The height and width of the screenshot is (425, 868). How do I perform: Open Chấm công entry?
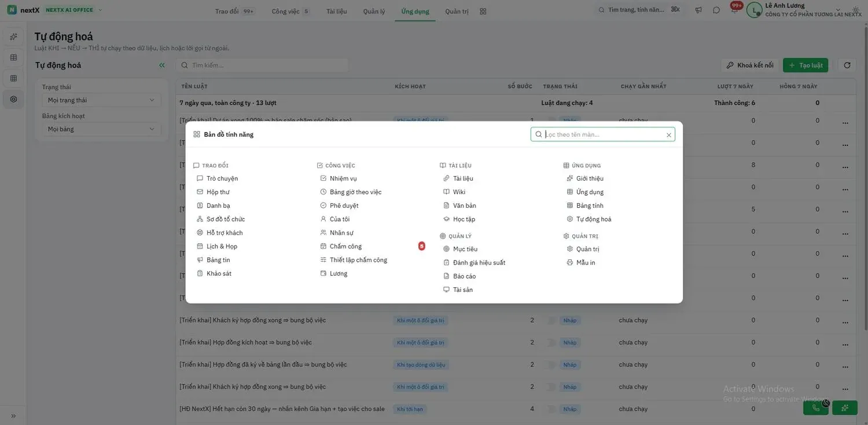tap(341, 247)
